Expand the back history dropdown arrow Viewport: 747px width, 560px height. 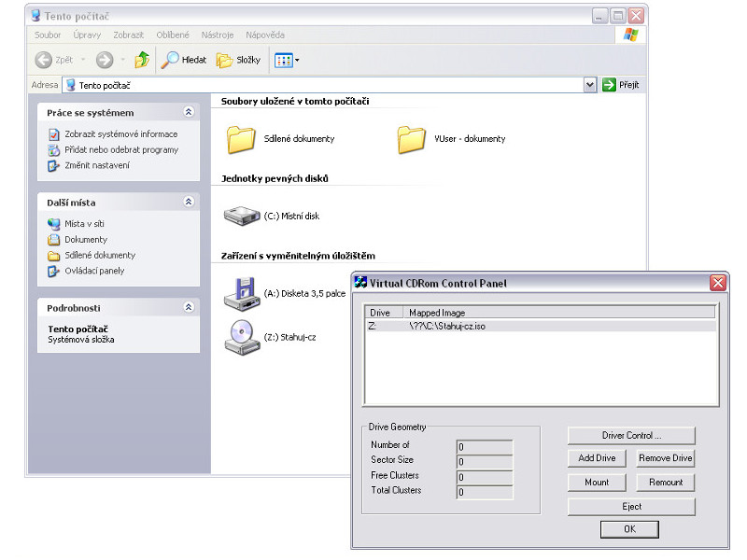point(83,60)
